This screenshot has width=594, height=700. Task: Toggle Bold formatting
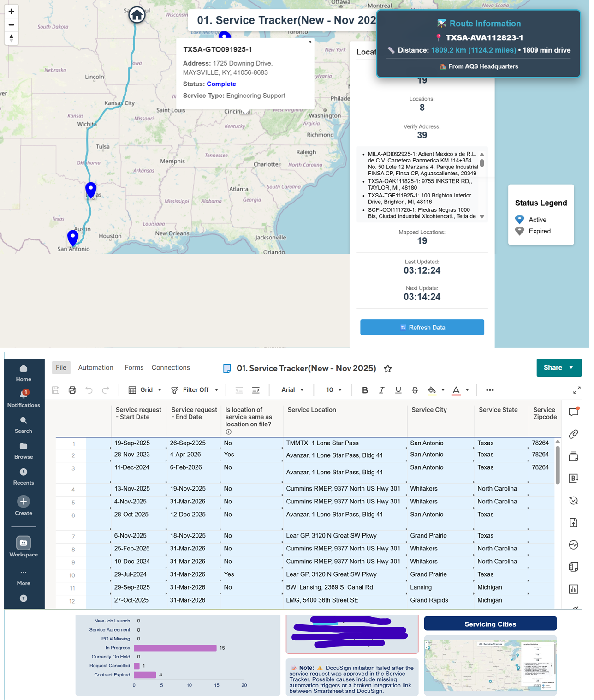365,390
